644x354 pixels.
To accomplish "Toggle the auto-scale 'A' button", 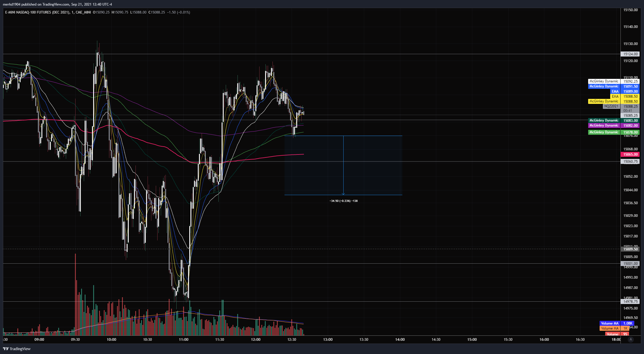I will pyautogui.click(x=630, y=339).
